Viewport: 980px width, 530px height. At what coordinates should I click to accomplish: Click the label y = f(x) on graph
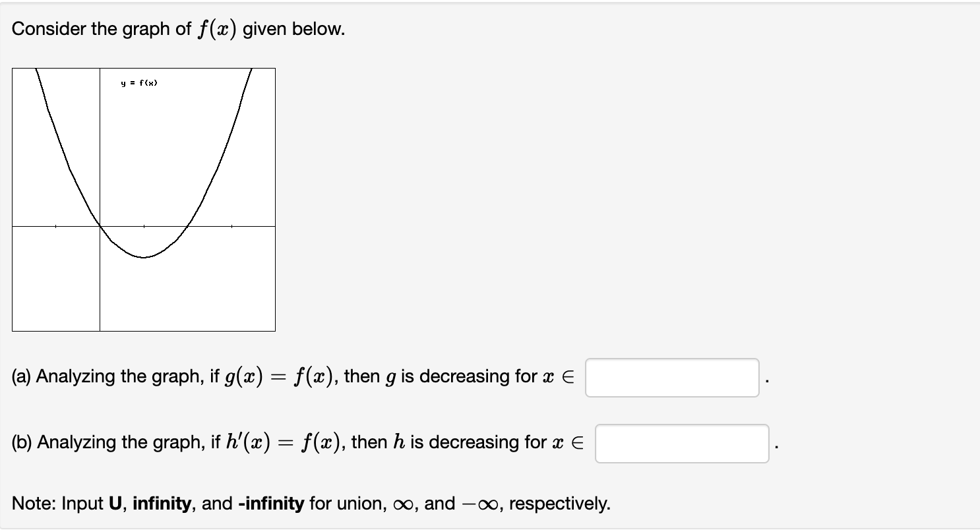point(138,82)
